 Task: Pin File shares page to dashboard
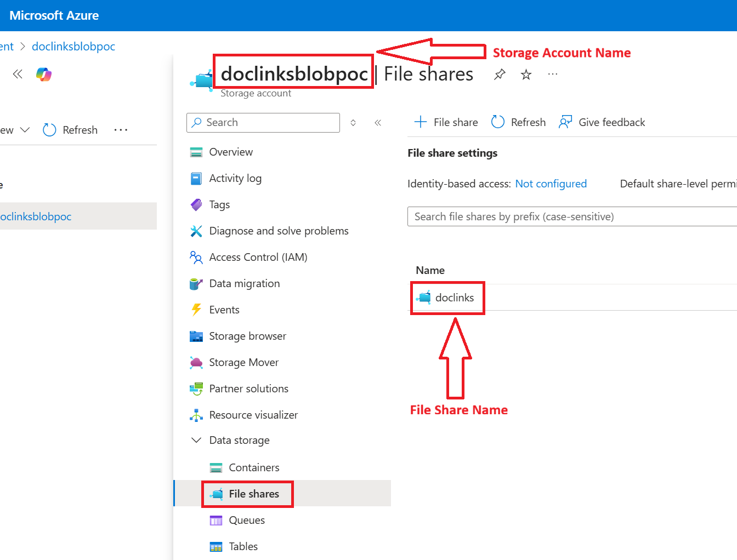click(x=500, y=75)
